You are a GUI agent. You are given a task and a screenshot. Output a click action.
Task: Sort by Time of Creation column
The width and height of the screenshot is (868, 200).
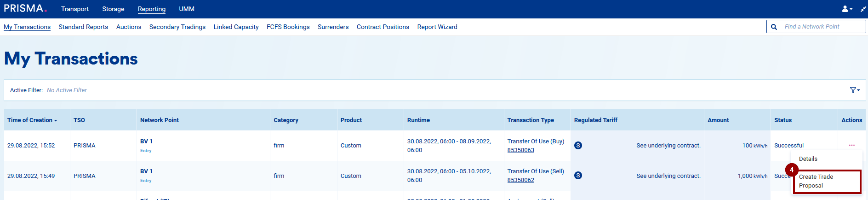32,120
